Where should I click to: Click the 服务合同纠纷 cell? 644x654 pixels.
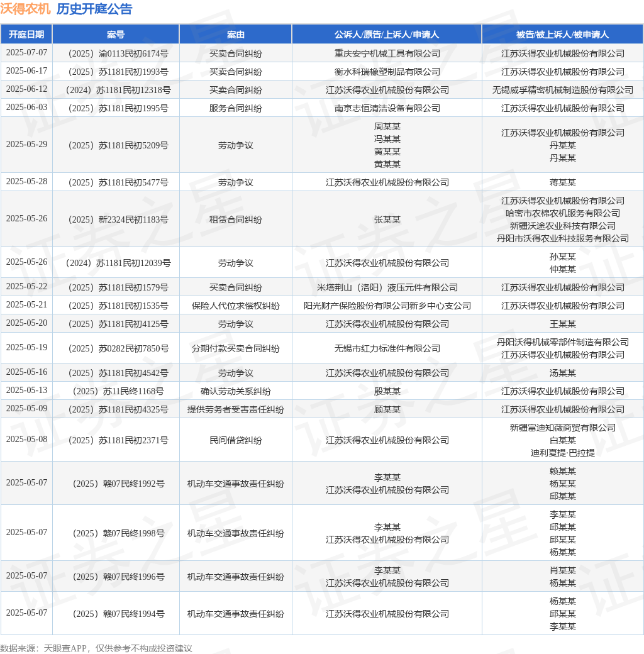(x=236, y=108)
